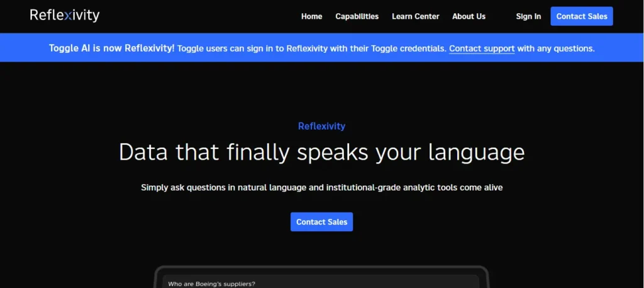644x288 pixels.
Task: Click the Reflexivity logo in header
Action: pyautogui.click(x=65, y=16)
